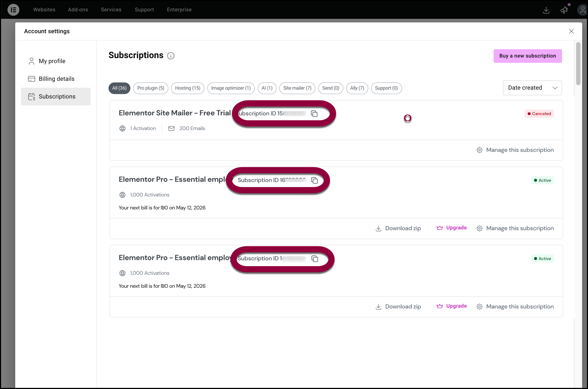Manage the Site Mailer Free Trial subscription
This screenshot has height=389, width=588.
pyautogui.click(x=515, y=150)
